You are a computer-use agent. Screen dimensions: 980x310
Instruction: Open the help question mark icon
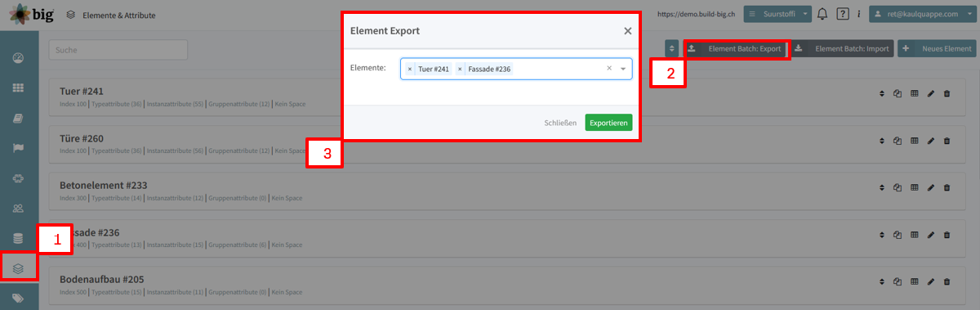(843, 14)
